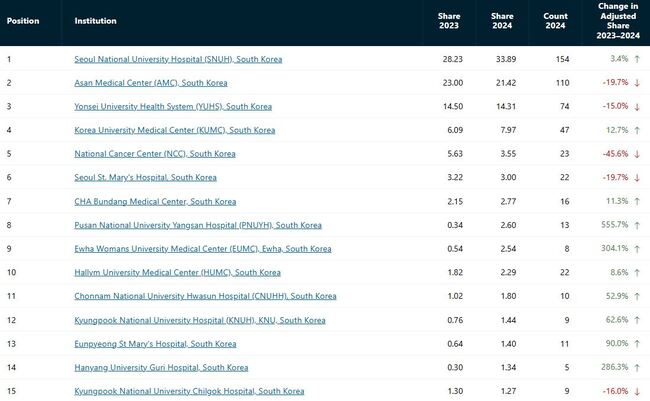This screenshot has height=401, width=650.
Task: Open Chonnam National University Hwasun Hospital link
Action: (206, 296)
